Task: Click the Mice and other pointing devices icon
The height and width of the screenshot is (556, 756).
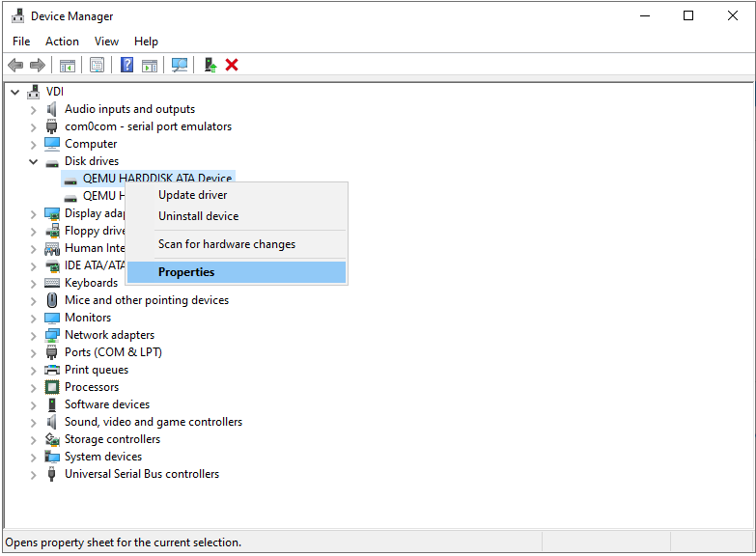Action: coord(52,300)
